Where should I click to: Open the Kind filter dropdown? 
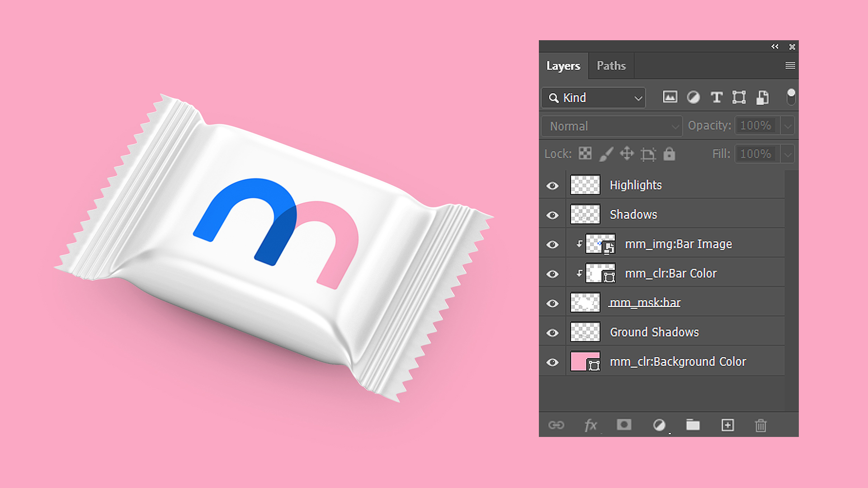[594, 98]
